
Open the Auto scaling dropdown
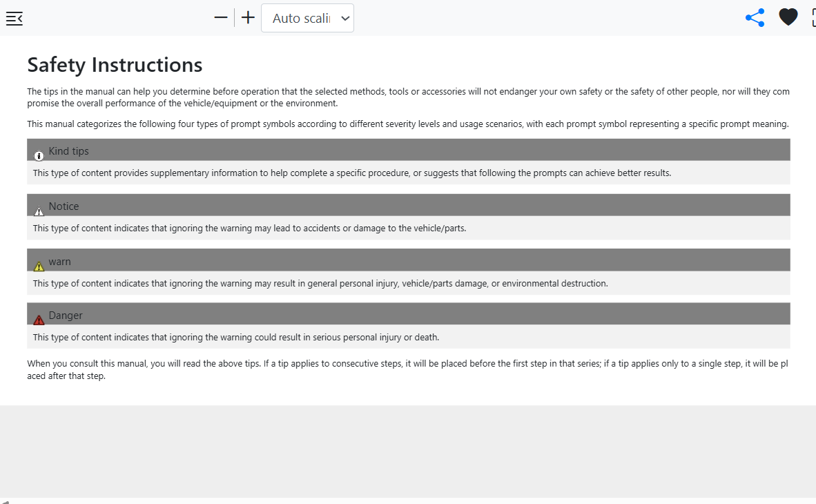tap(308, 18)
